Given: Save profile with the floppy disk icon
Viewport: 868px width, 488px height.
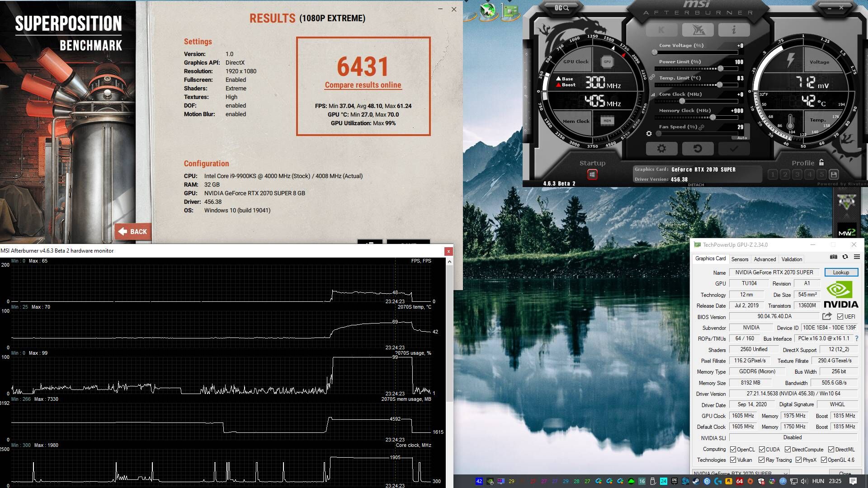Looking at the screenshot, I should coord(834,174).
